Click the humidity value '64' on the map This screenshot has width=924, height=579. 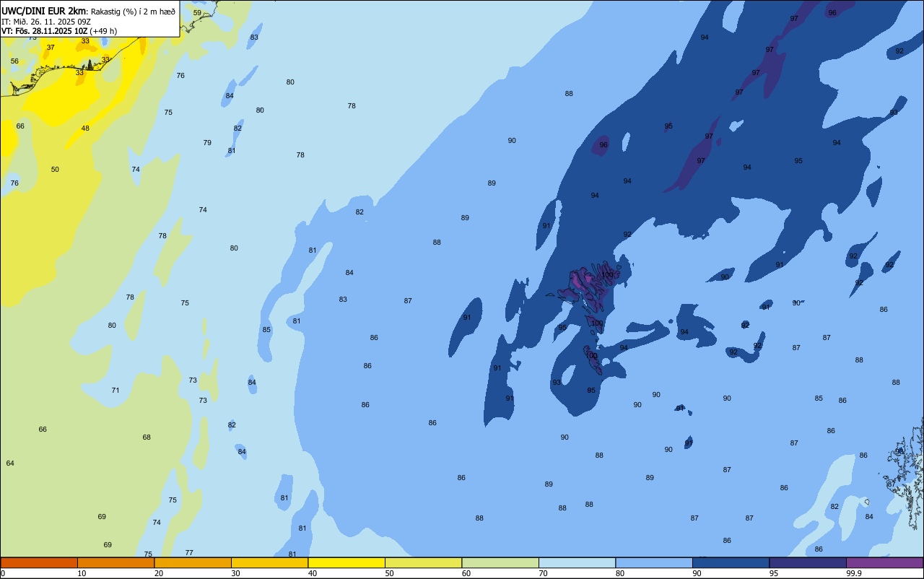(10, 463)
